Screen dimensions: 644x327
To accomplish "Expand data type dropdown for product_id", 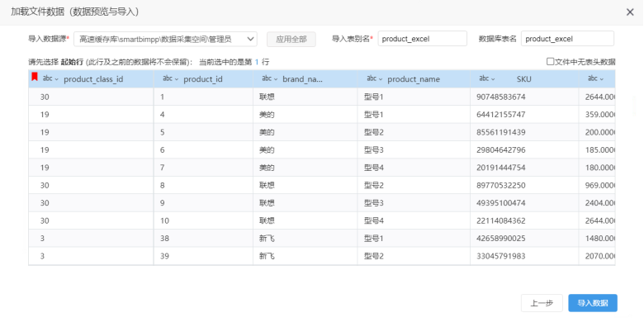I will 177,79.
